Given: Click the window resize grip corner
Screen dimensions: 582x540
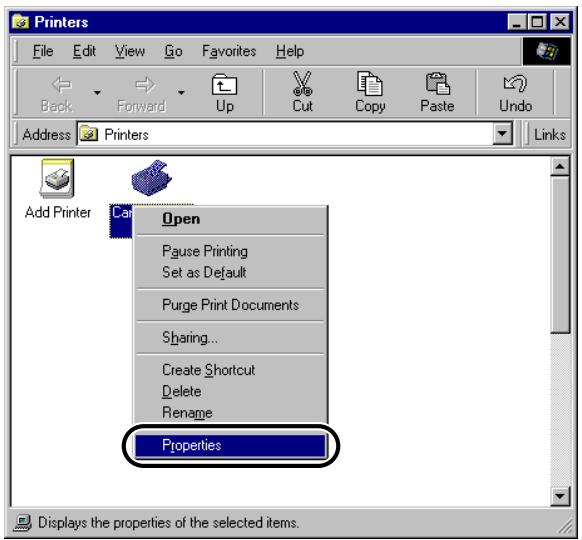Looking at the screenshot, I should click(566, 526).
